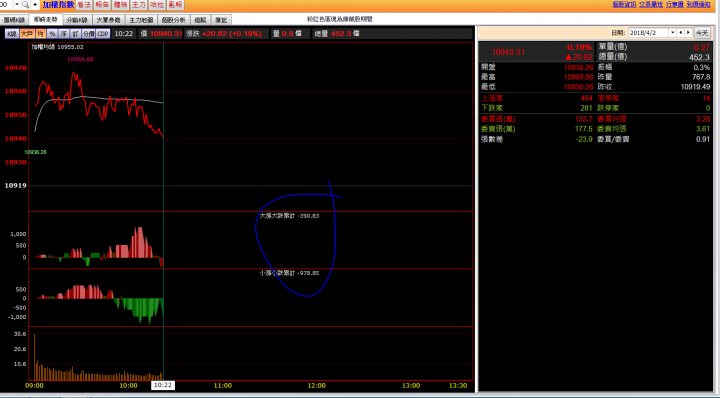The image size is (720, 398).
Task: Click the 2018/4/2 date field
Action: [x=648, y=33]
